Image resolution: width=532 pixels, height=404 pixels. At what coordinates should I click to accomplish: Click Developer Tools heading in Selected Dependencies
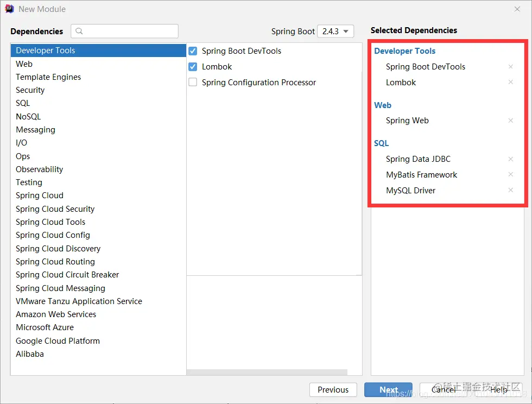(x=405, y=51)
